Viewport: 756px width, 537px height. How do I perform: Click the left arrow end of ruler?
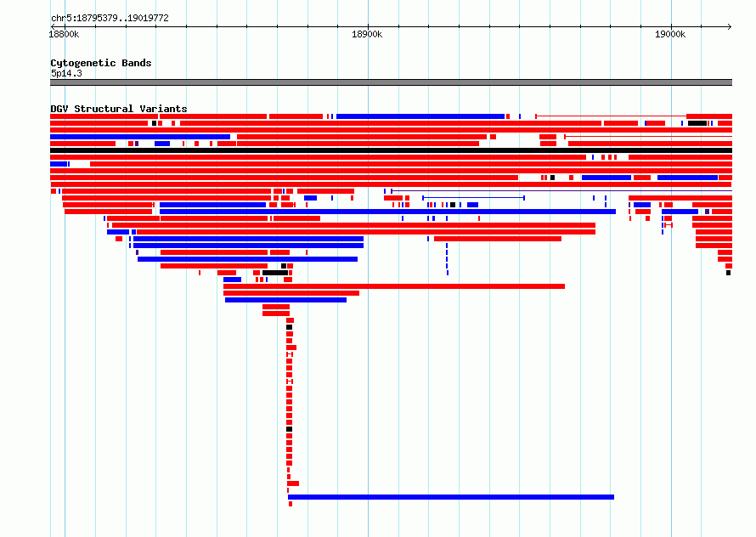[53, 26]
